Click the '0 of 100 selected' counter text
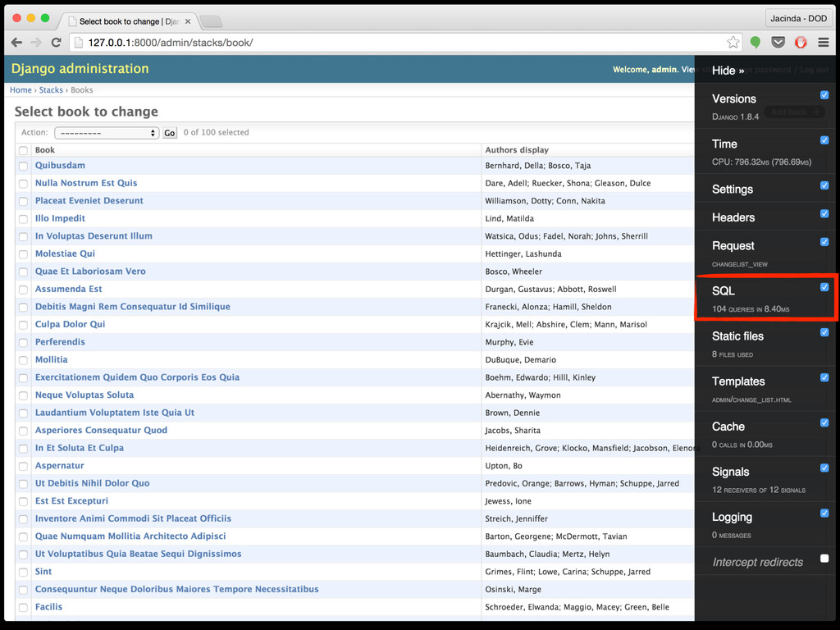Viewport: 840px width, 630px height. click(x=216, y=132)
